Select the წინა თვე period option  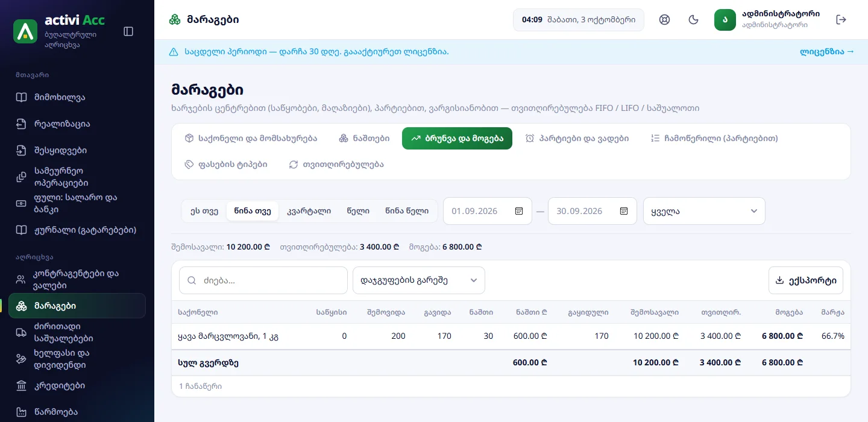[253, 211]
